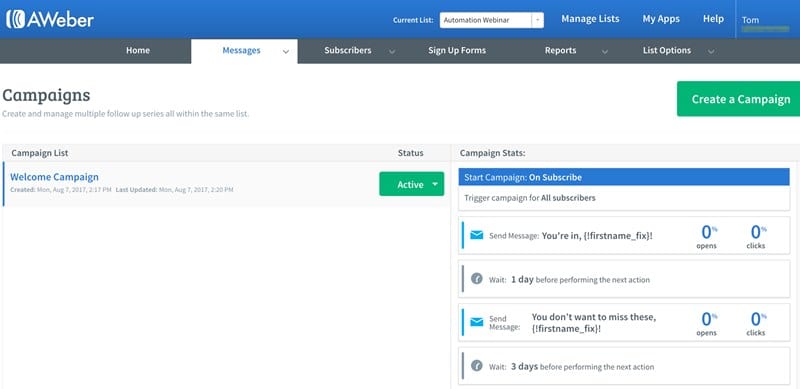Click the AWeber logo
Screen dimensions: 800x389
pos(49,19)
